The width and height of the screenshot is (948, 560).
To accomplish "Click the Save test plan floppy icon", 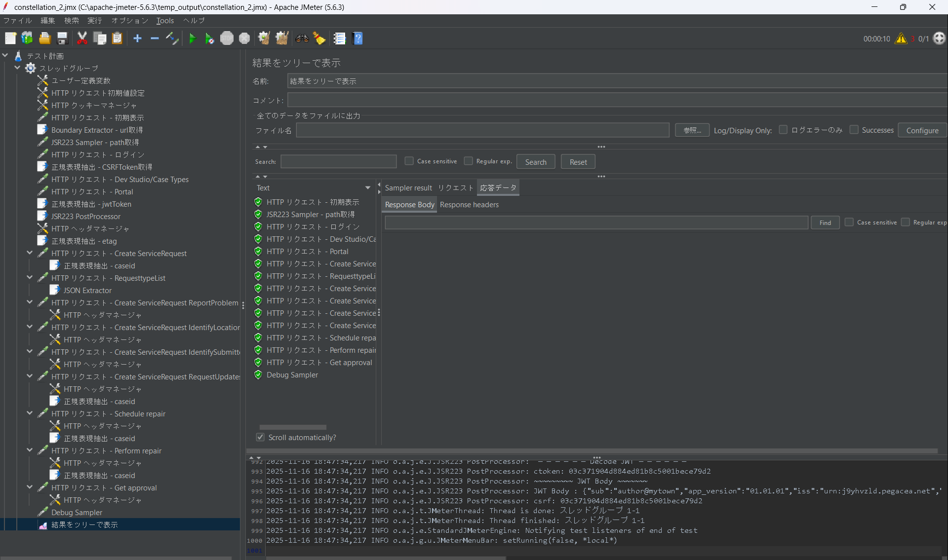I will [62, 38].
